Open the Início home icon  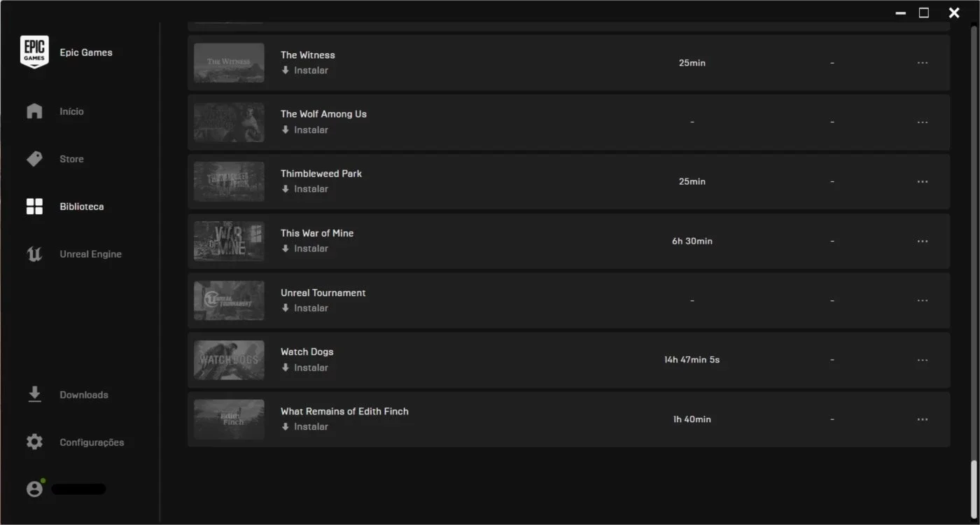click(34, 111)
